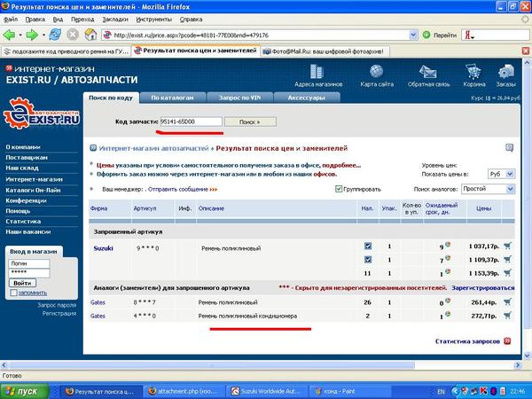The image size is (532, 399).
Task: Toggle availability checkbox in 1 109,37р. row
Action: 368,260
